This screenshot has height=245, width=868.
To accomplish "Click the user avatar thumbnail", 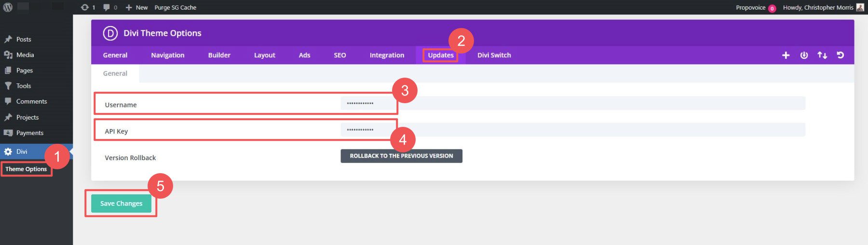I will 860,7.
